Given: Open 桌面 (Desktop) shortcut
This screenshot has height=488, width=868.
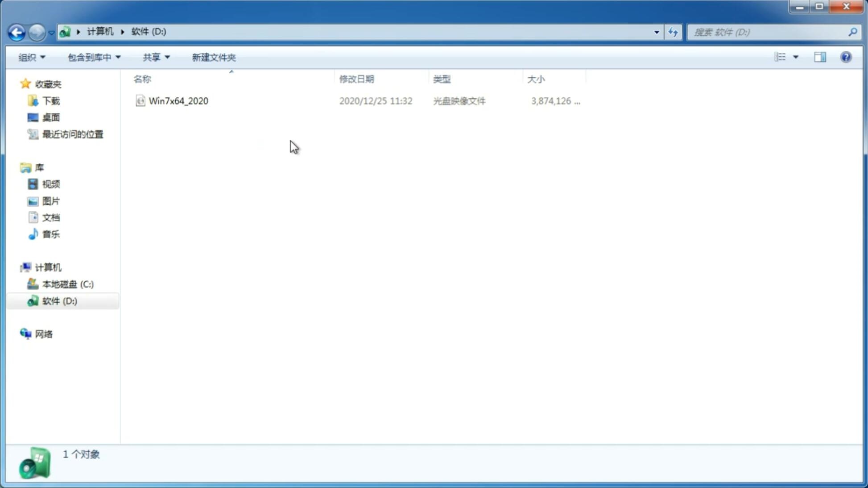Looking at the screenshot, I should 50,117.
